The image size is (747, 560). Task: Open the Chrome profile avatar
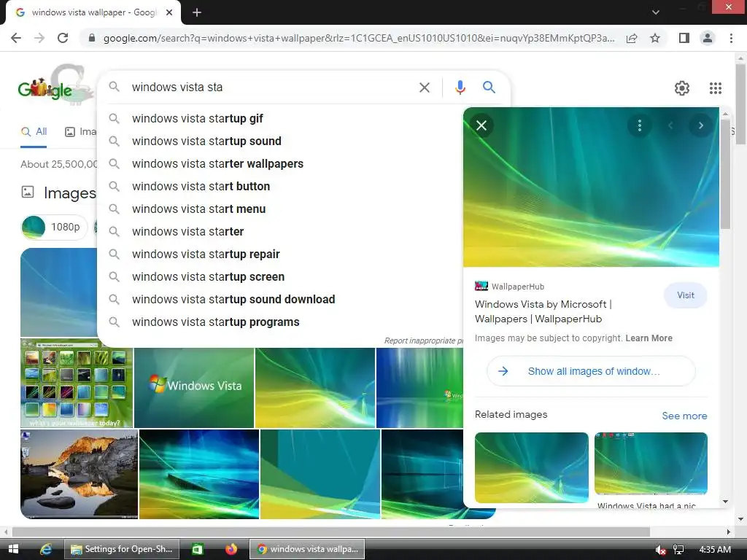coord(708,38)
